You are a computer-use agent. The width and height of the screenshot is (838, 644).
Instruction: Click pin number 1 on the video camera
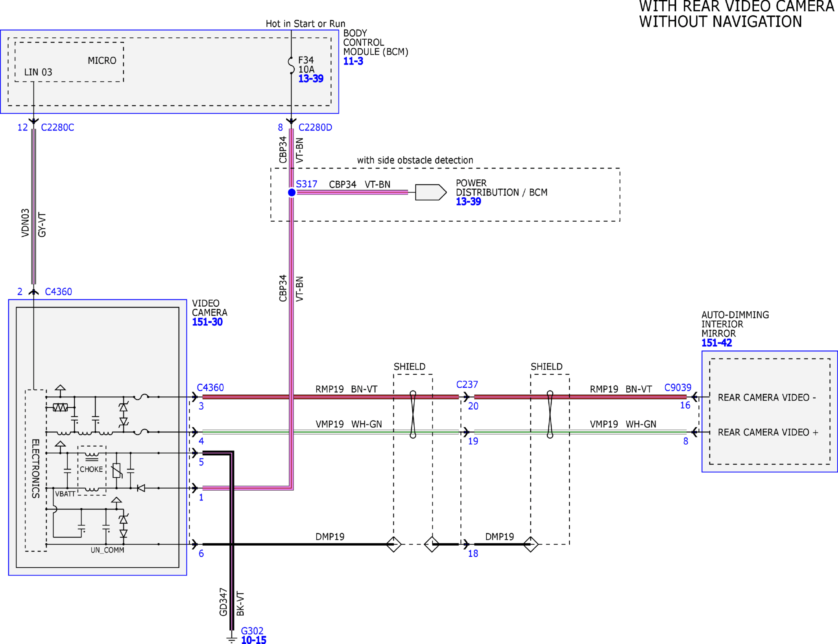click(x=201, y=497)
